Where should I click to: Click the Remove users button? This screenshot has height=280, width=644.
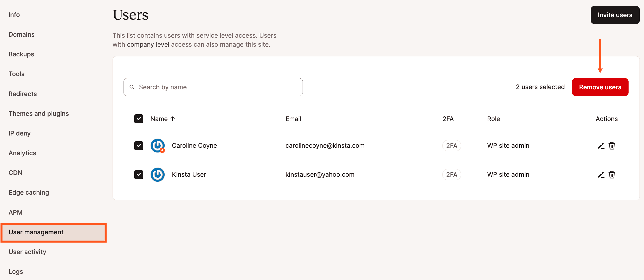600,87
